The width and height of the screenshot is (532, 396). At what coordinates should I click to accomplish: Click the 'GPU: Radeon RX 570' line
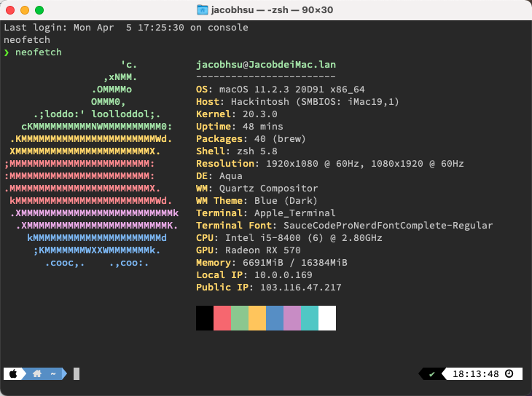249,250
